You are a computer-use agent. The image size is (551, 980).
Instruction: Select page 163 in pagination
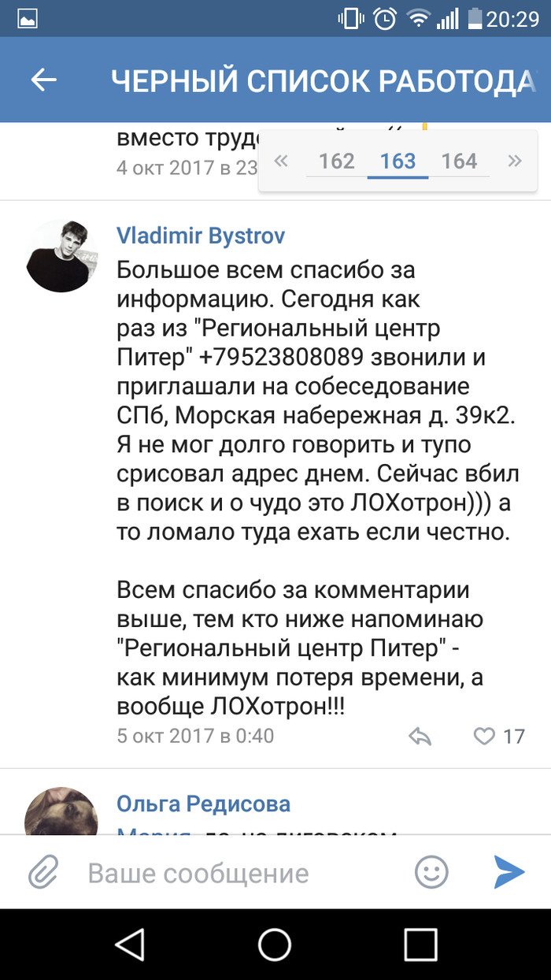[x=398, y=161]
